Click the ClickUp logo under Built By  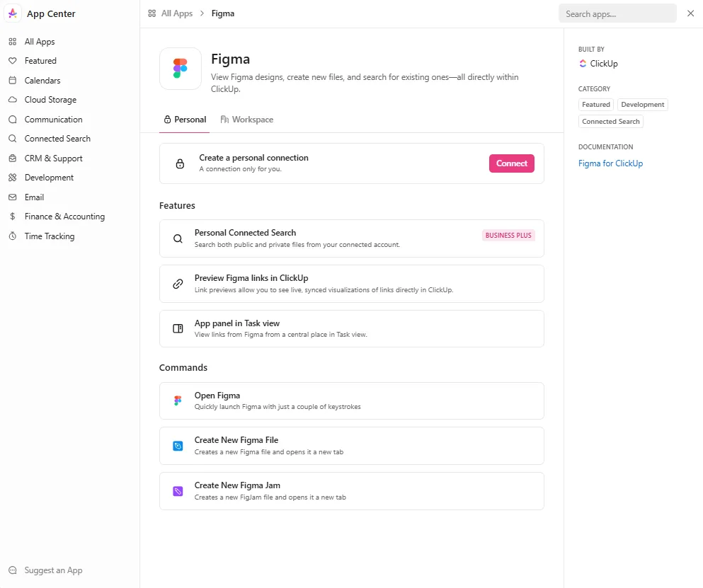(x=583, y=64)
